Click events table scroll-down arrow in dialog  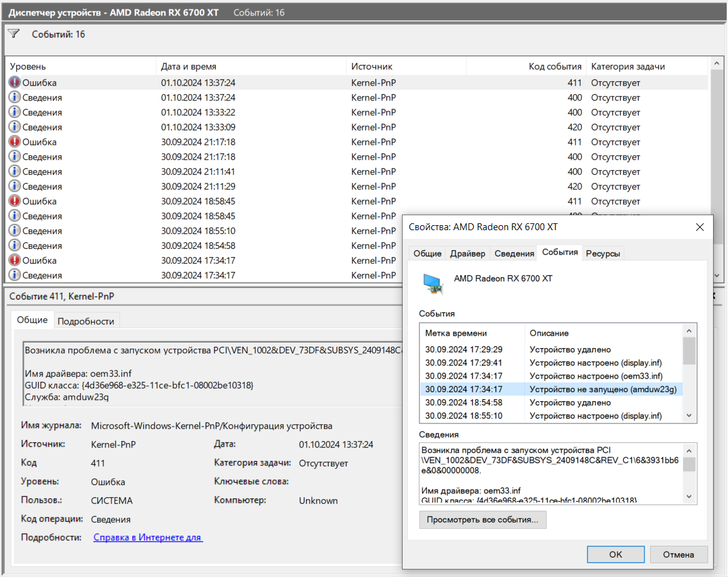689,415
